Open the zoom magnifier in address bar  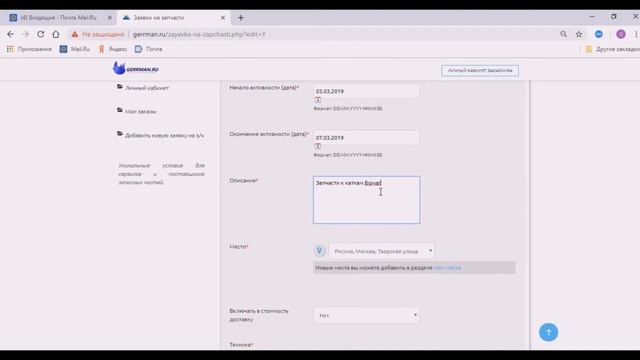[564, 34]
